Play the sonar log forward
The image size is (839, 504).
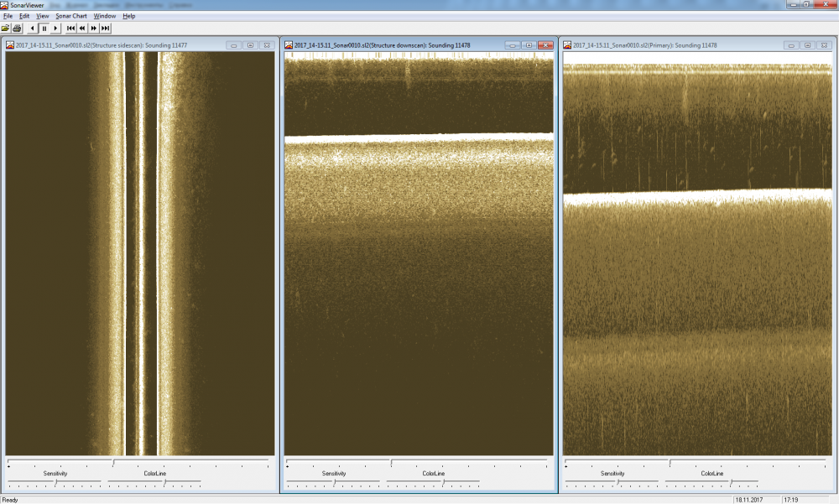[55, 28]
